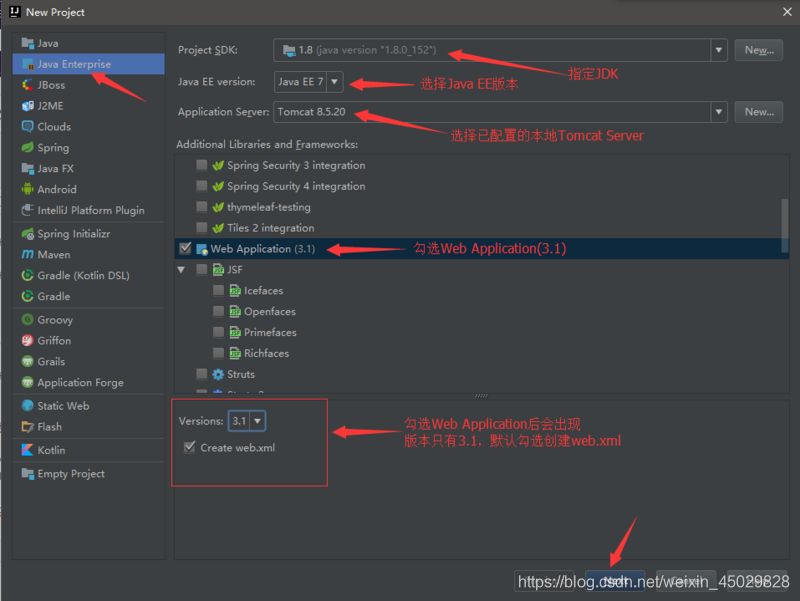Tick the Tiles 2 integration checkbox
Screen dimensions: 800x601
(x=202, y=228)
